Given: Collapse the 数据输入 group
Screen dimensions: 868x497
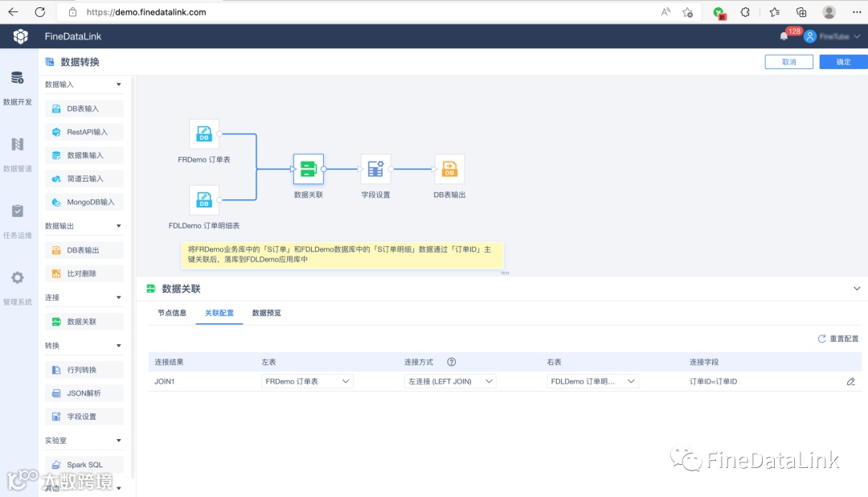Looking at the screenshot, I should pos(118,84).
